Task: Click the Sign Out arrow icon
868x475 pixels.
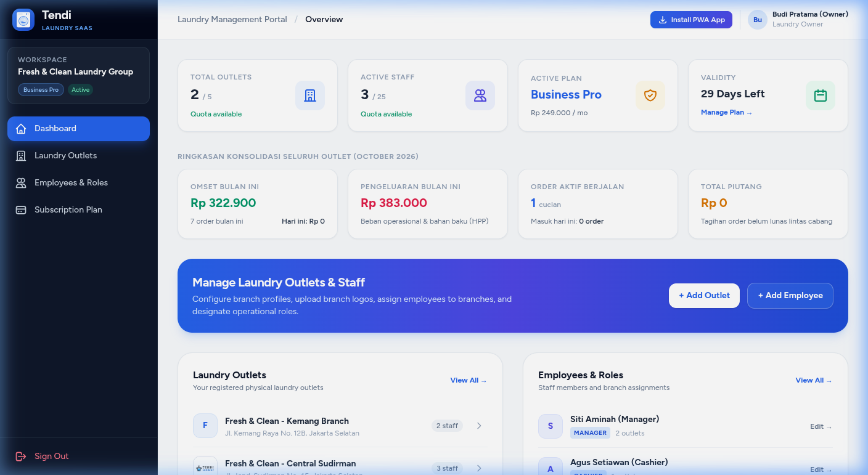Action: tap(21, 457)
